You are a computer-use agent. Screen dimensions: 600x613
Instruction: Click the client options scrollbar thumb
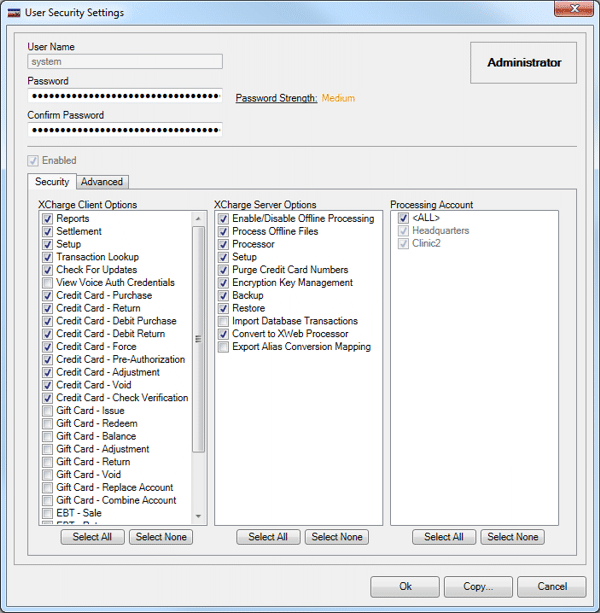[198, 340]
